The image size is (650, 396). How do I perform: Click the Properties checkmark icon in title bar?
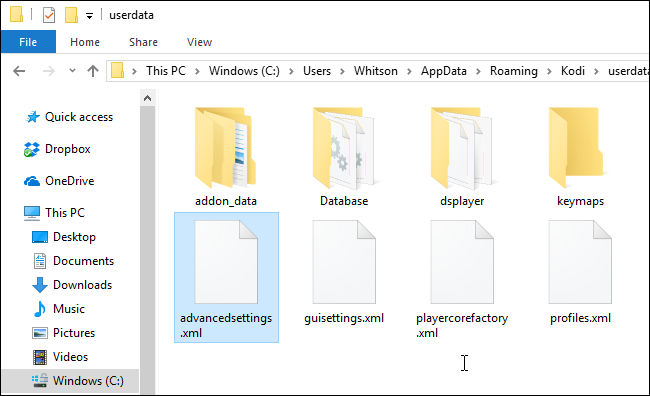49,15
